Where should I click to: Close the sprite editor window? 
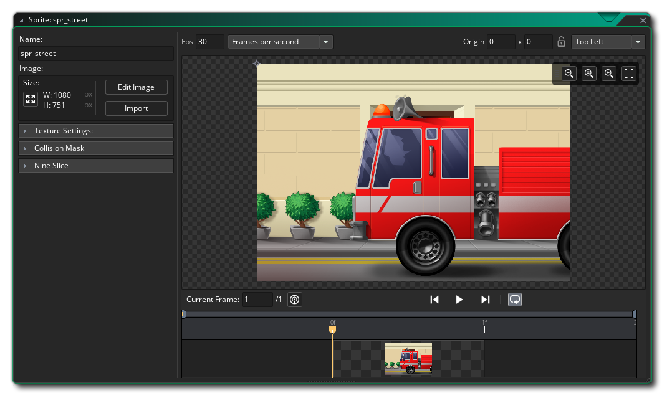[643, 20]
